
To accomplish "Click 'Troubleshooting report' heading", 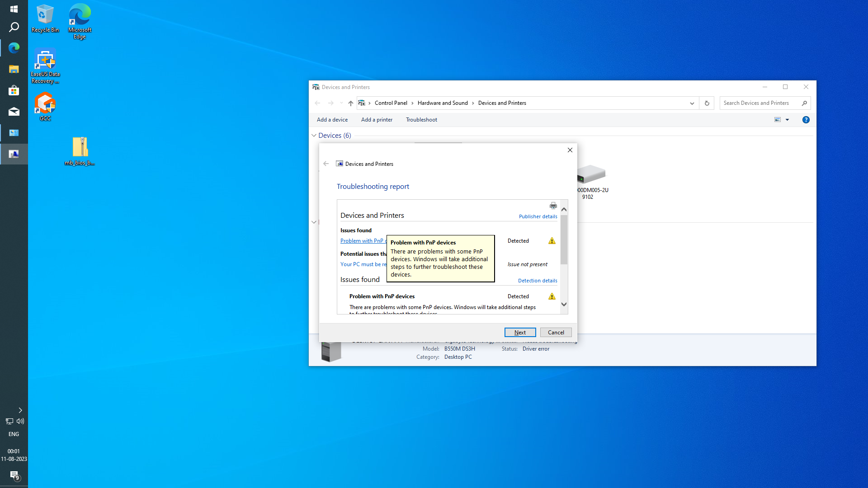I will pos(373,187).
